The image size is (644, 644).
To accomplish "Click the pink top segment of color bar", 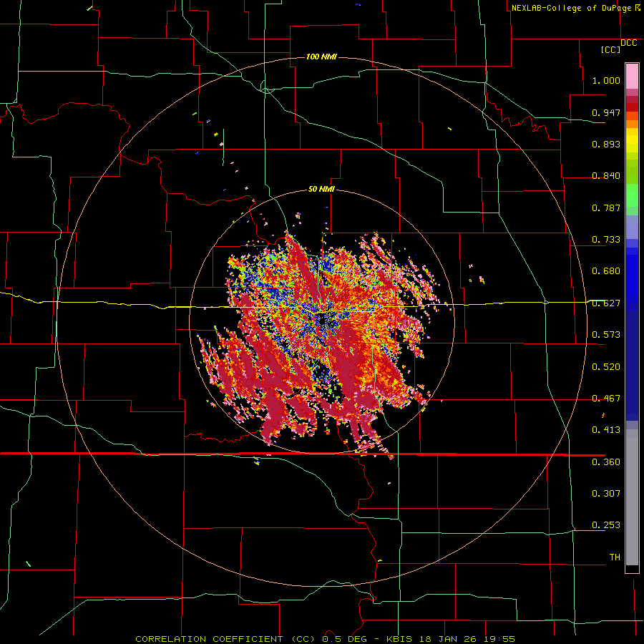I will (632, 76).
